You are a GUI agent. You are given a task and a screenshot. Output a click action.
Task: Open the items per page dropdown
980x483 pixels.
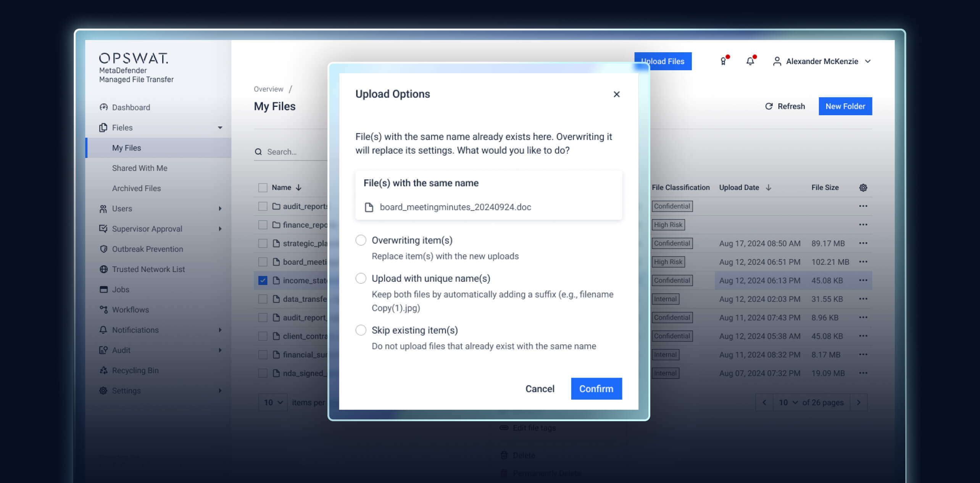[x=272, y=402]
